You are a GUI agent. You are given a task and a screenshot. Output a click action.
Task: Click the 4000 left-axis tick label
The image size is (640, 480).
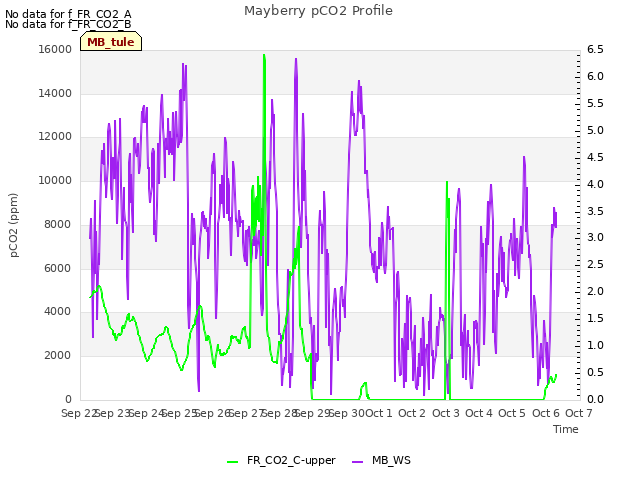pos(58,311)
